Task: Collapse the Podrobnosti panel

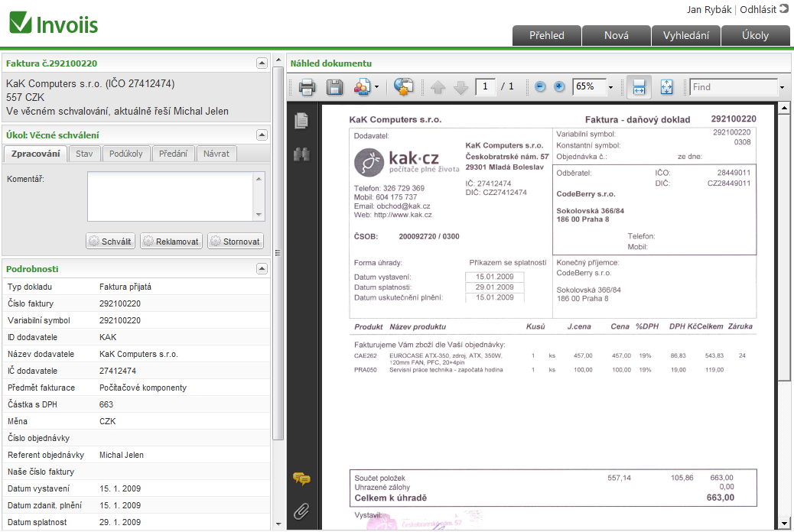Action: click(262, 269)
